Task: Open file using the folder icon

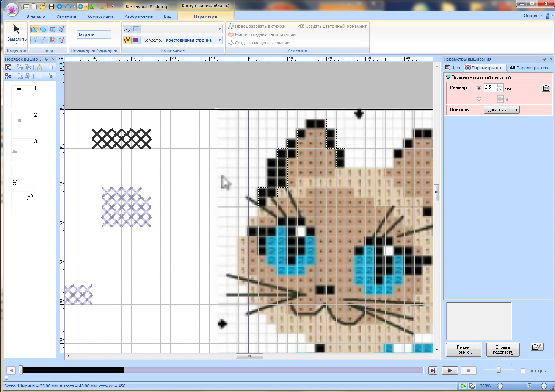Action: [x=42, y=6]
